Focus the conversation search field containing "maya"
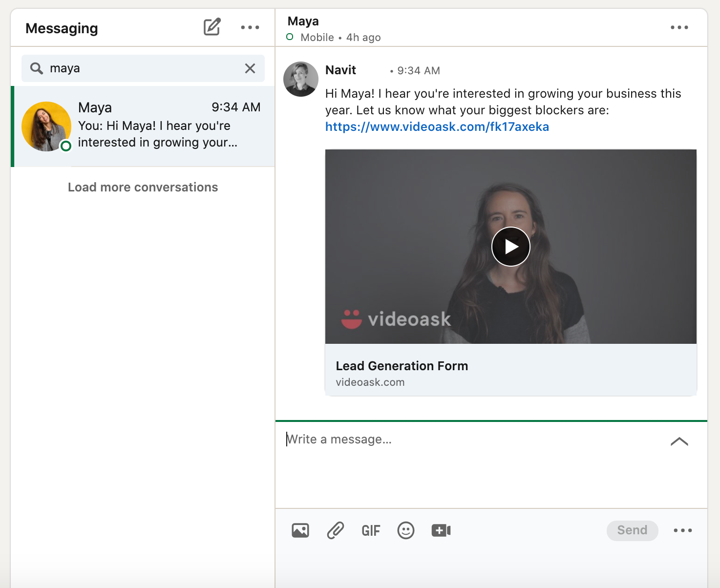The height and width of the screenshot is (588, 720). (143, 68)
